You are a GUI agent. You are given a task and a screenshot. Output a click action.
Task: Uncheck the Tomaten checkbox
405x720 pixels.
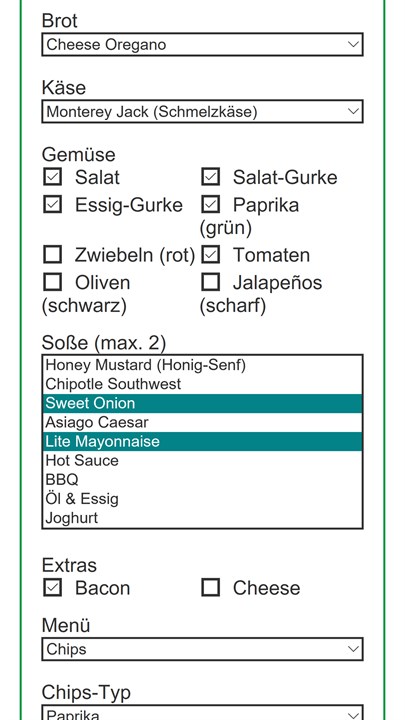coord(210,254)
